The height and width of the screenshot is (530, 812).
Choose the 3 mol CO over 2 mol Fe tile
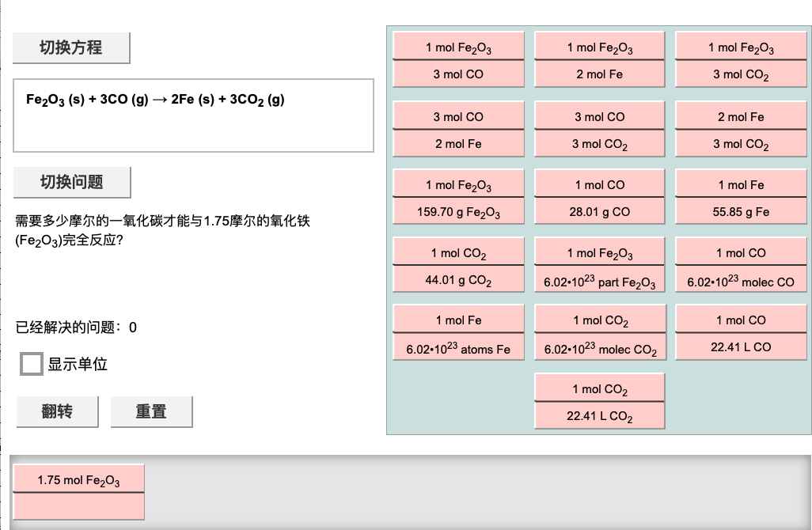click(x=458, y=129)
